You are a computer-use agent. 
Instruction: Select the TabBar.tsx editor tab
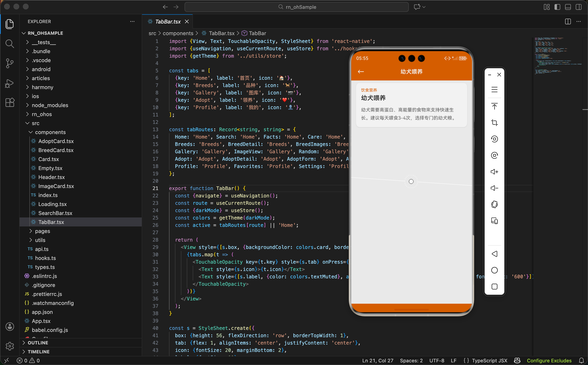(168, 21)
